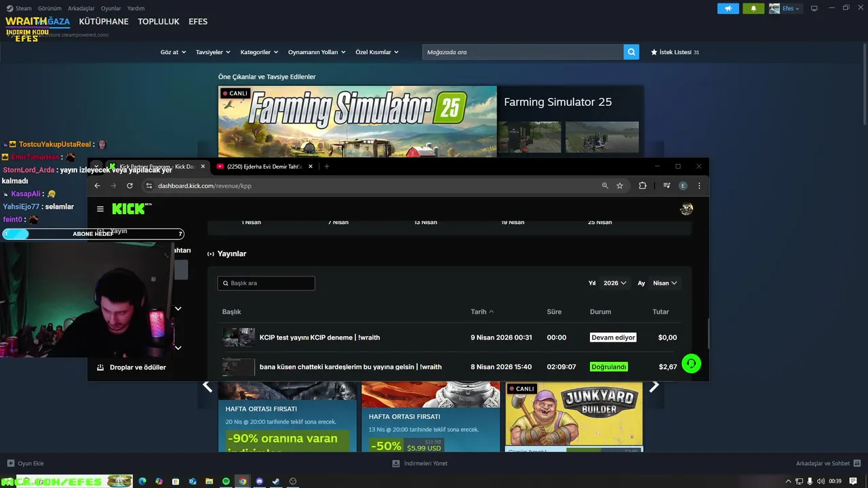Open Steam announcements megaphone button
This screenshot has height=488, width=868.
[x=728, y=9]
